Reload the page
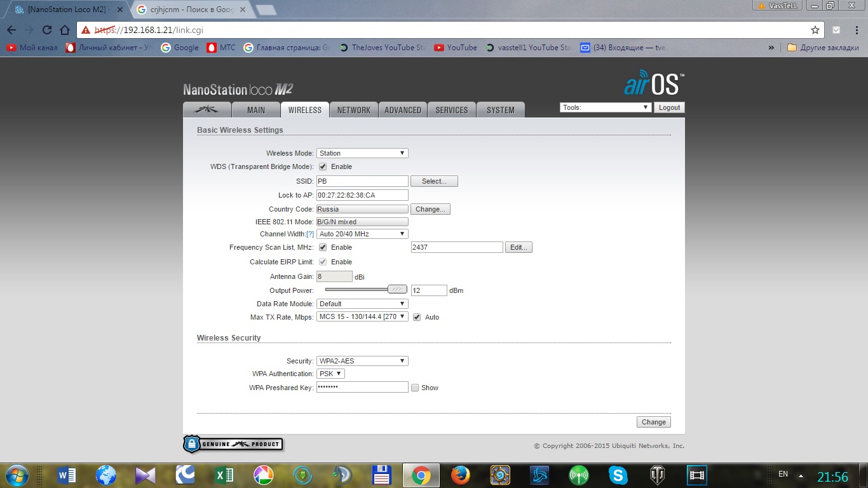 tap(46, 30)
